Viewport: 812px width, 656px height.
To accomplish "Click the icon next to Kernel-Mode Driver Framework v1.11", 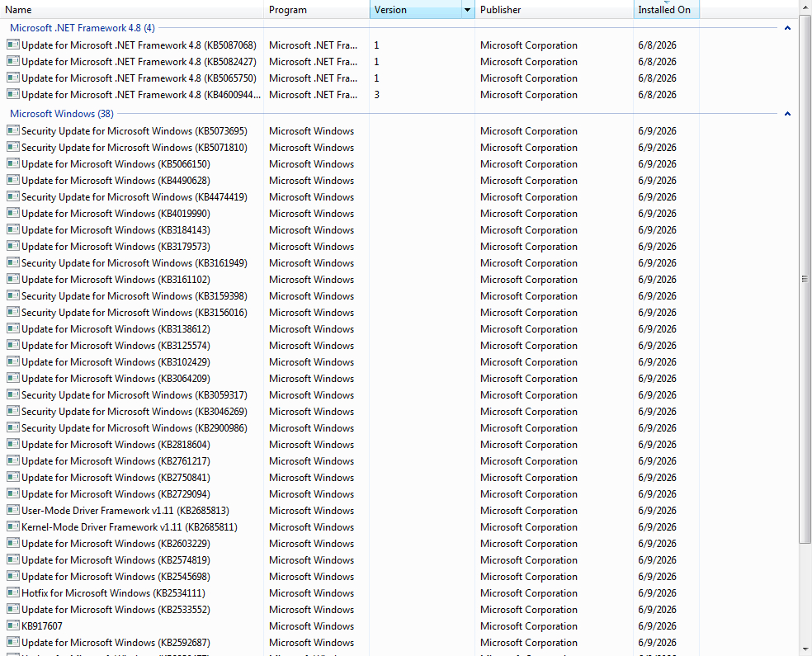I will click(13, 527).
